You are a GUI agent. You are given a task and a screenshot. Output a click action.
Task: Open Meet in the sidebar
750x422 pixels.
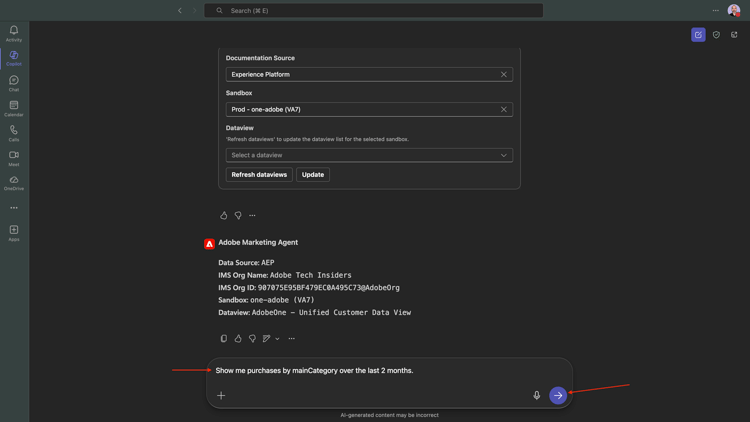point(14,158)
